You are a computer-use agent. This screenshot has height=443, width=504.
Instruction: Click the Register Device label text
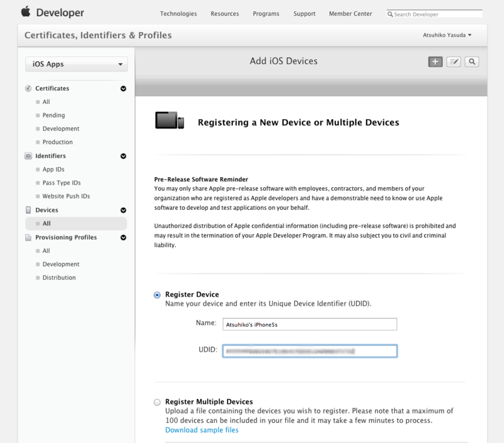[x=192, y=294]
